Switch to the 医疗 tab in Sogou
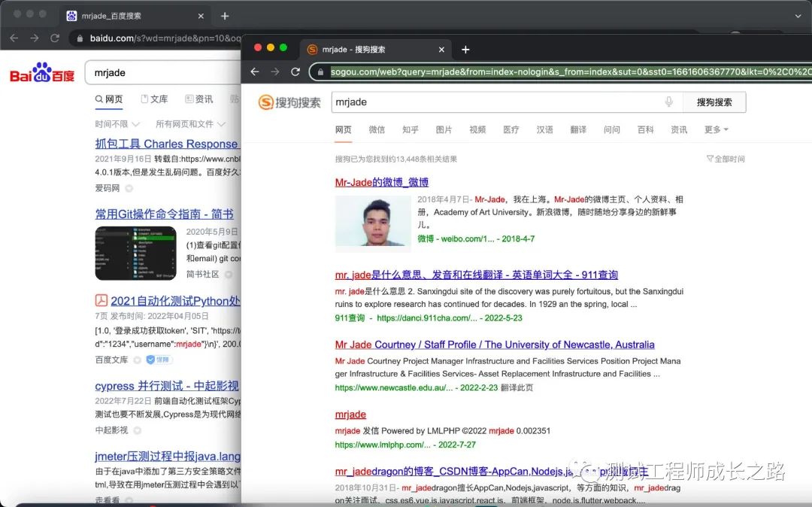Image resolution: width=812 pixels, height=507 pixels. (x=511, y=129)
